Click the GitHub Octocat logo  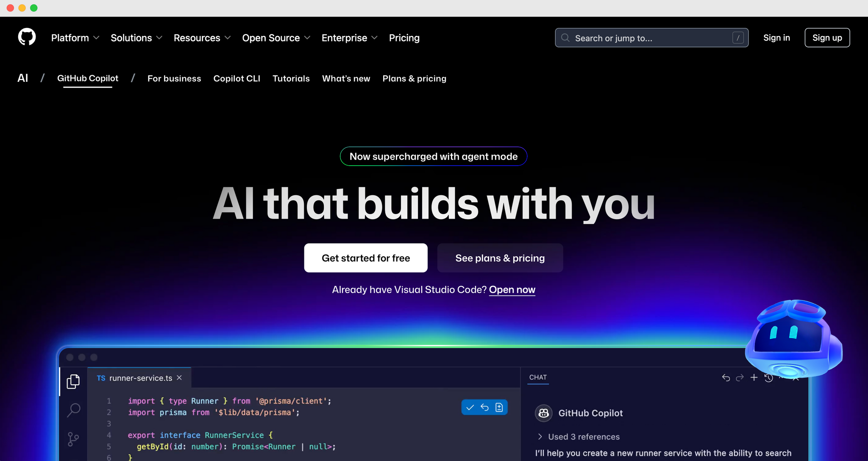click(x=27, y=37)
